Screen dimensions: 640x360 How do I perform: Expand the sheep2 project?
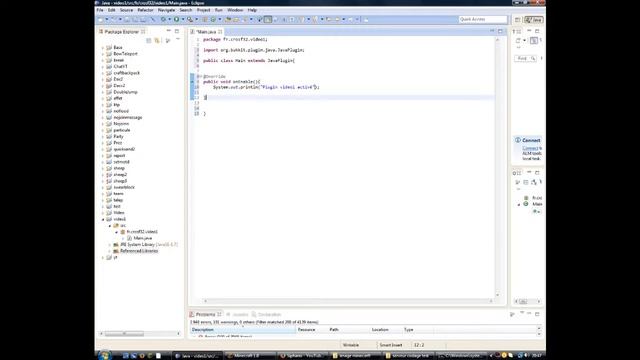pyautogui.click(x=103, y=175)
